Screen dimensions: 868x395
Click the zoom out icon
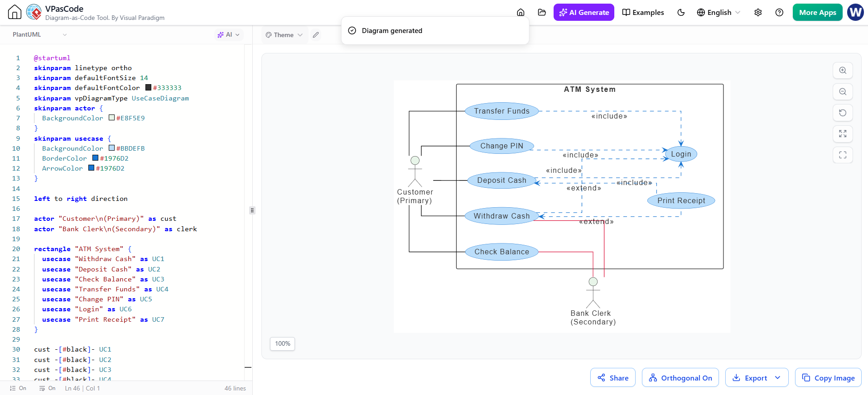tap(843, 92)
